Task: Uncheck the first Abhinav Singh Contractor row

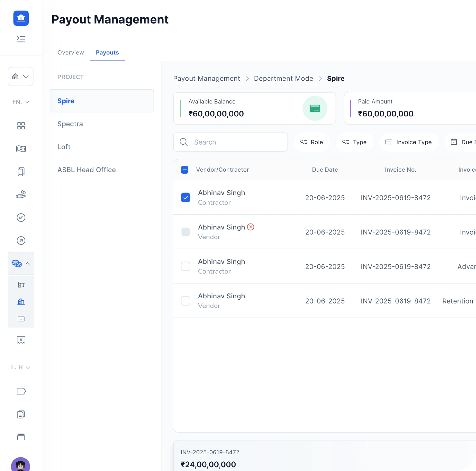Action: click(x=185, y=197)
